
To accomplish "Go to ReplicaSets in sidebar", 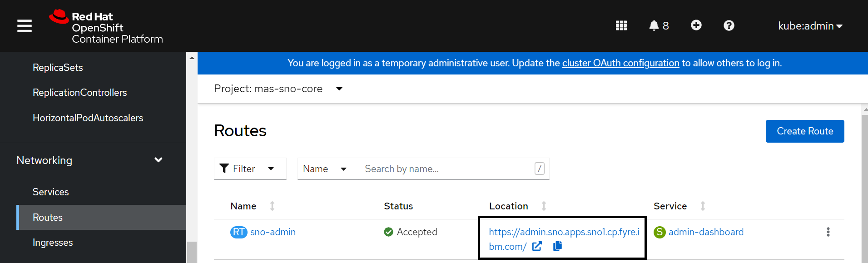I will click(x=58, y=68).
